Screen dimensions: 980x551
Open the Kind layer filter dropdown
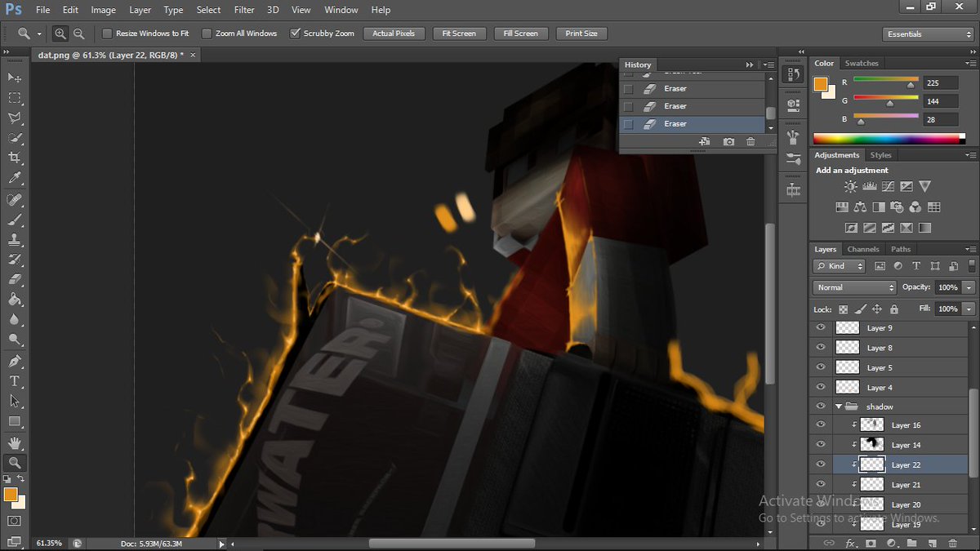tap(839, 266)
